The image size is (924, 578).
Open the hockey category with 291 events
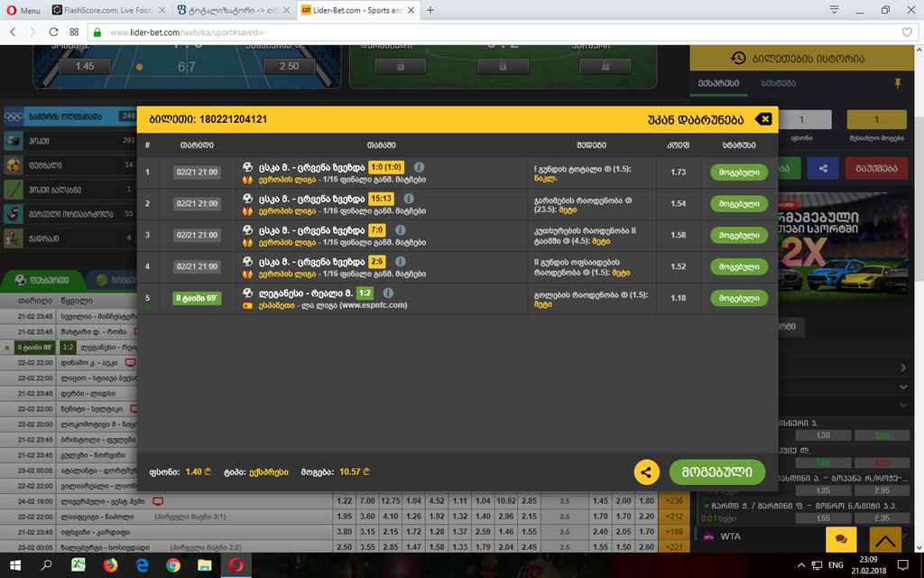(70, 141)
